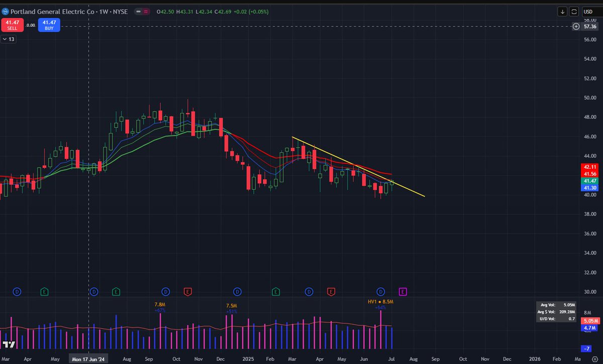
Task: Click the 7.5M volume annotation
Action: [232, 306]
